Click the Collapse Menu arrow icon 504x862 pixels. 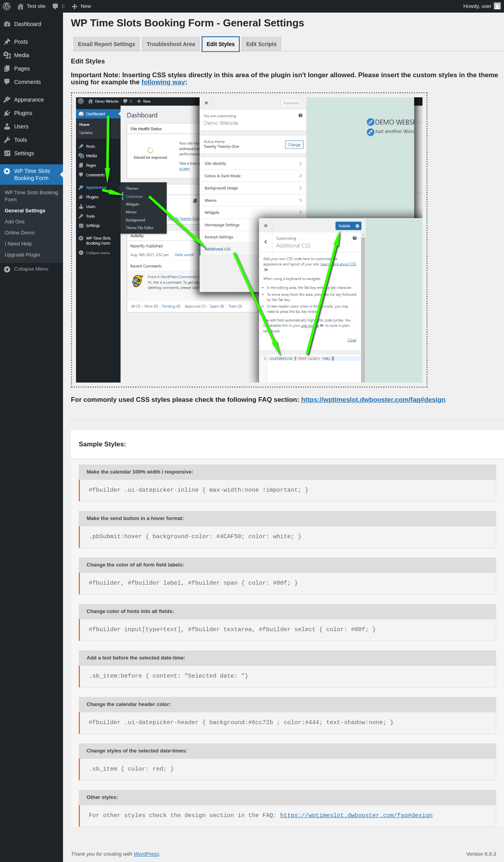(x=7, y=269)
